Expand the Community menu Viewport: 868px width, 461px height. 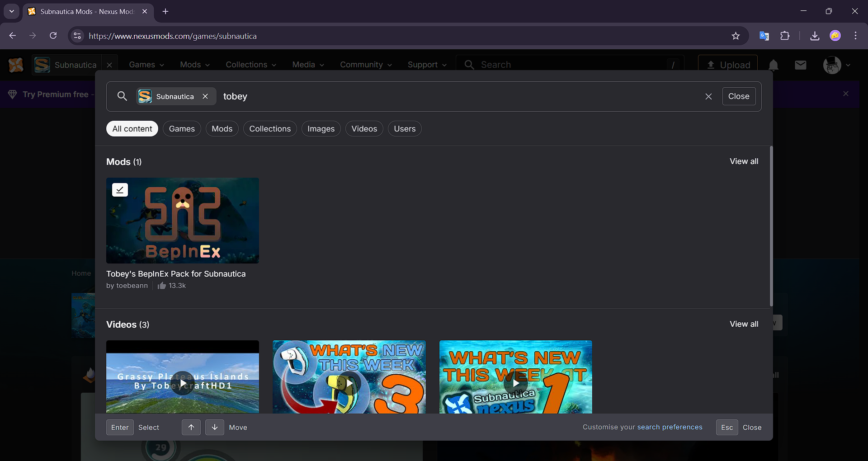366,65
